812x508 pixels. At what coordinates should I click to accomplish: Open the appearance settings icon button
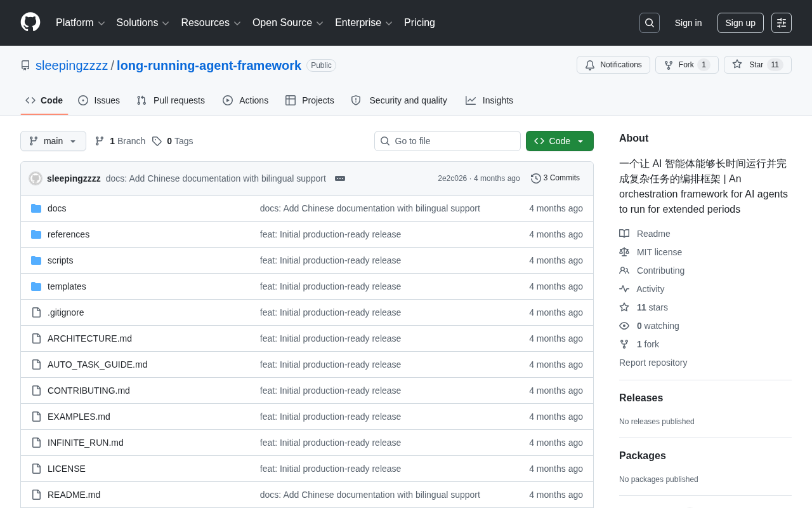782,23
